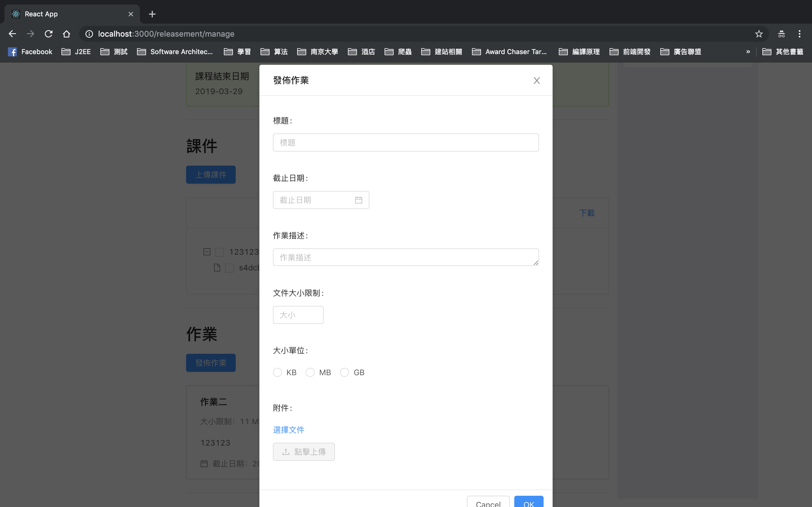Choose the GB radio option
Viewport: 812px width, 507px height.
(x=345, y=373)
